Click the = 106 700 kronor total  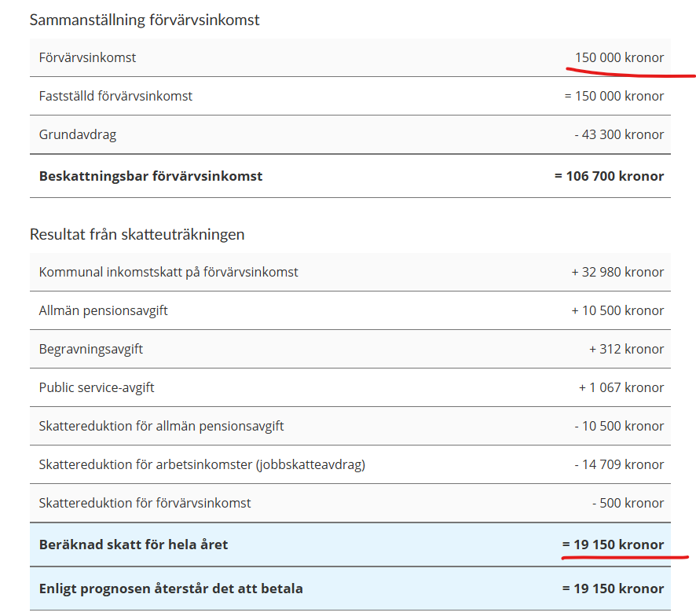pos(609,176)
